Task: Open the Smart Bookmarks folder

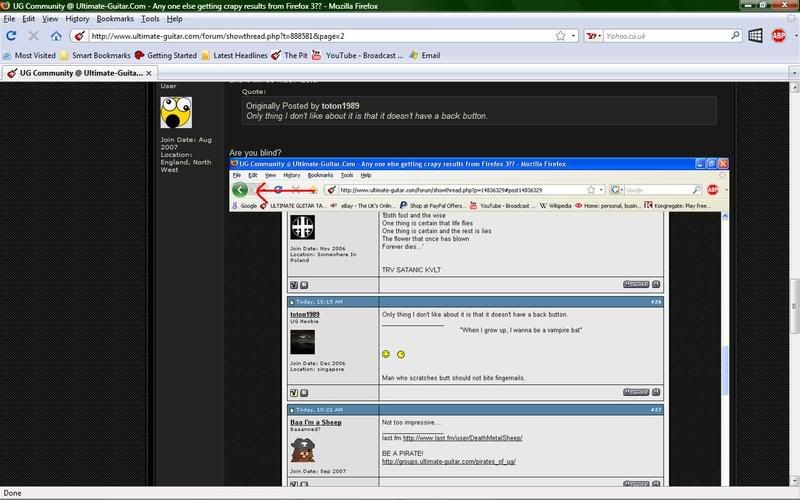Action: pyautogui.click(x=95, y=55)
